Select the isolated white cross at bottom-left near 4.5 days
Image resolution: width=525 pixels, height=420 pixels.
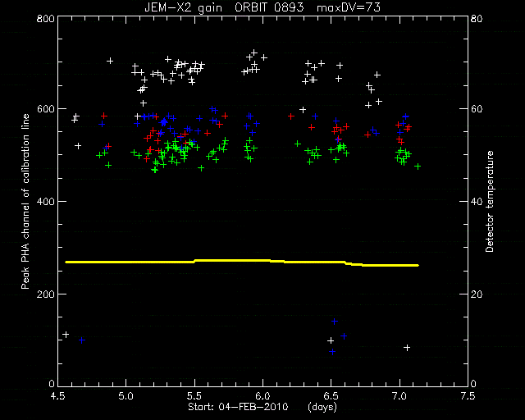coord(66,335)
